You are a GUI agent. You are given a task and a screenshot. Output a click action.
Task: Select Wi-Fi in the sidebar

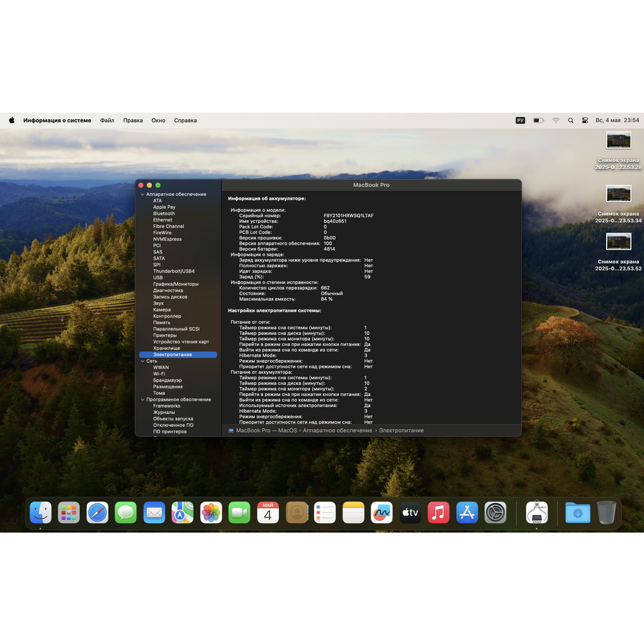pos(159,374)
